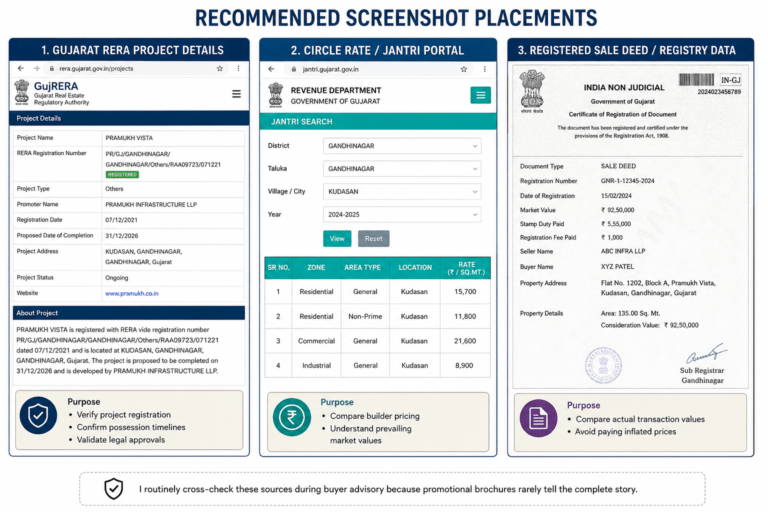
Task: Click Date of Registration 15/02/2024
Action: coord(616,195)
